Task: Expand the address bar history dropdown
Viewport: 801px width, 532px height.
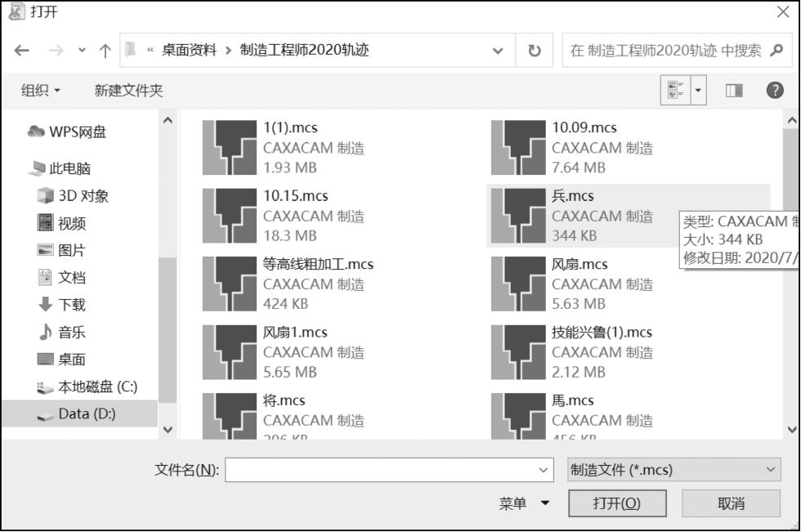Action: click(498, 51)
